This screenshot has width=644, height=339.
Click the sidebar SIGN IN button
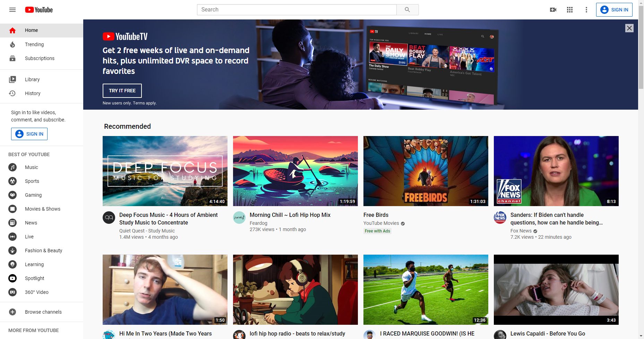(x=29, y=134)
